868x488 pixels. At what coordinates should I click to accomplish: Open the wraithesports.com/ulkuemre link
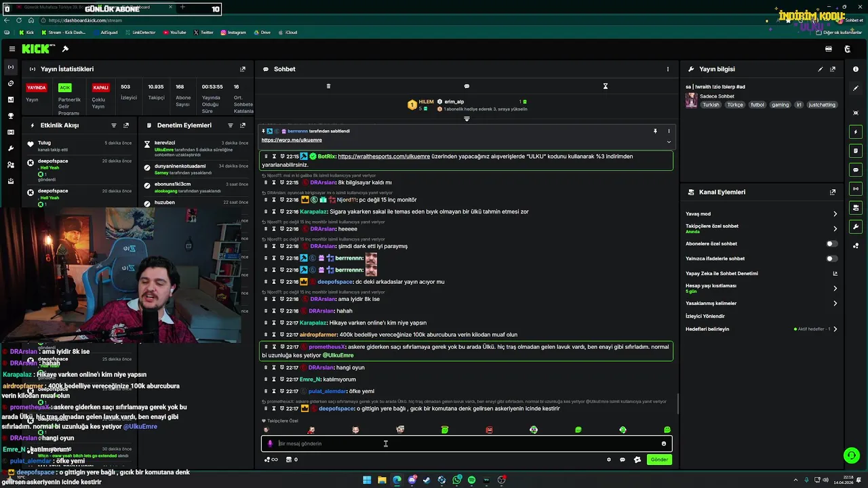pyautogui.click(x=384, y=157)
